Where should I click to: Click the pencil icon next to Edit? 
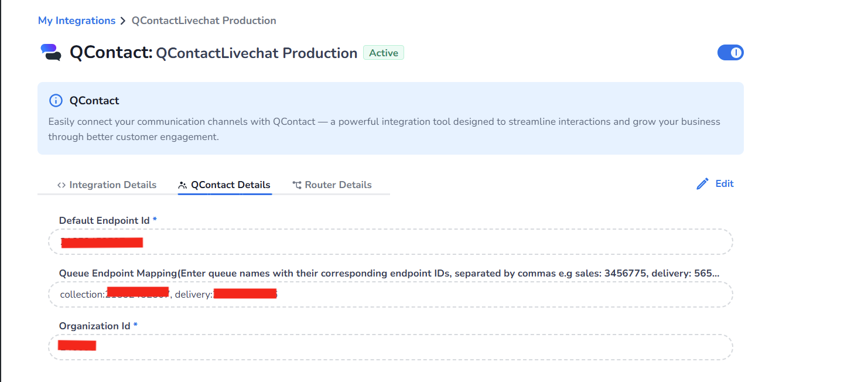click(x=702, y=184)
